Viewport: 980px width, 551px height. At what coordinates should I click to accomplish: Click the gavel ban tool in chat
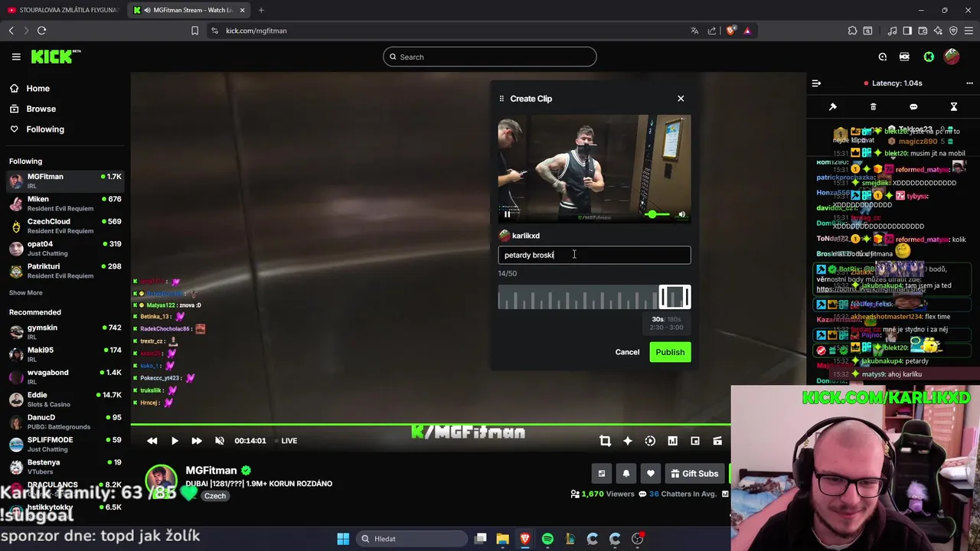[x=833, y=107]
